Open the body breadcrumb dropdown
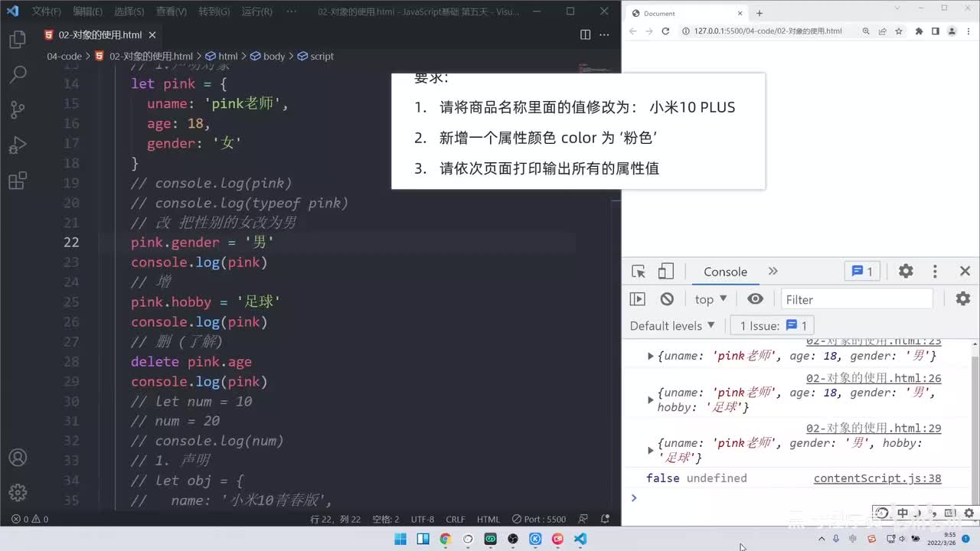Screen dimensions: 980x551 (268, 56)
